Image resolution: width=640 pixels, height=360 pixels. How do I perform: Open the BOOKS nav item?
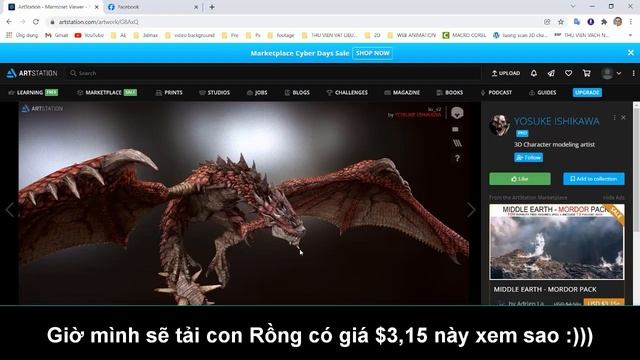point(450,93)
